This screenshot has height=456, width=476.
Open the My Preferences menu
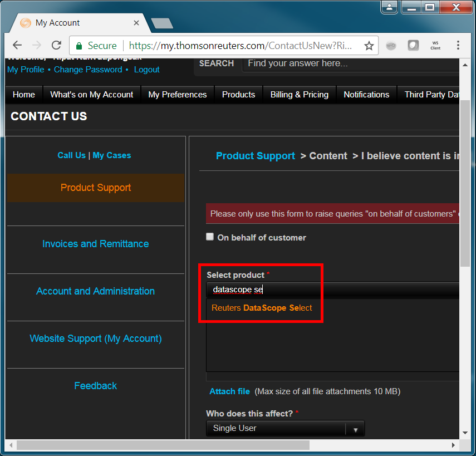[178, 95]
